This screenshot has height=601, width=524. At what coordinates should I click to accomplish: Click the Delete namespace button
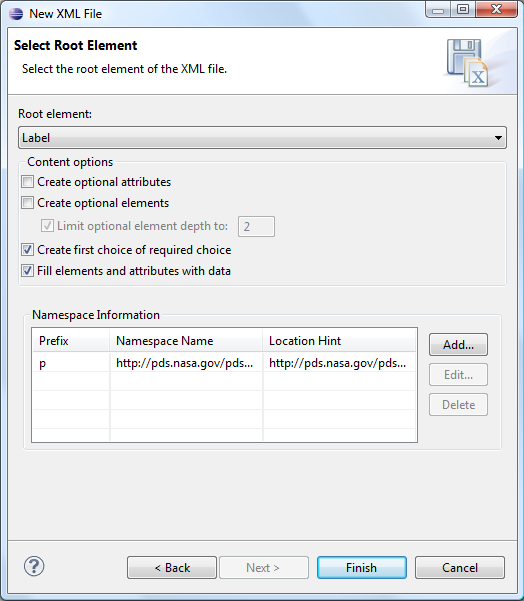point(458,404)
